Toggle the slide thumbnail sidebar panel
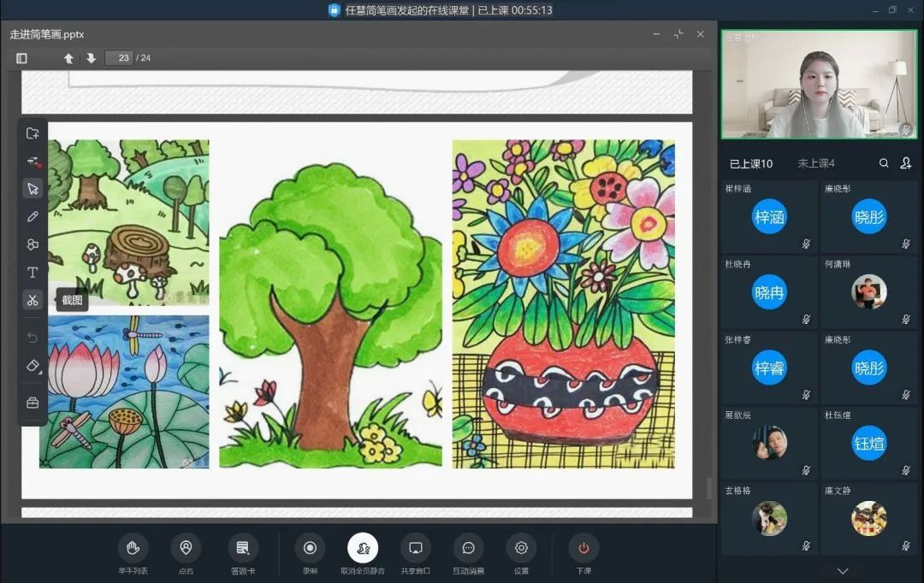This screenshot has width=924, height=583. (x=21, y=58)
